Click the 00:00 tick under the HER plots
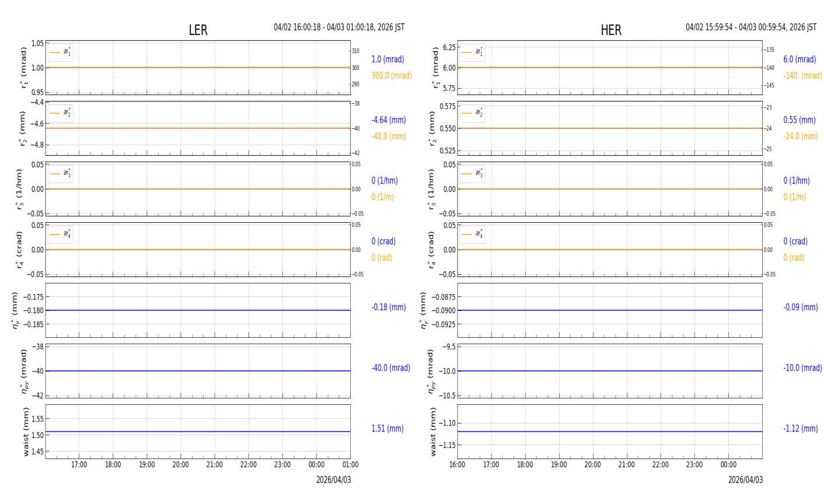 click(x=728, y=465)
